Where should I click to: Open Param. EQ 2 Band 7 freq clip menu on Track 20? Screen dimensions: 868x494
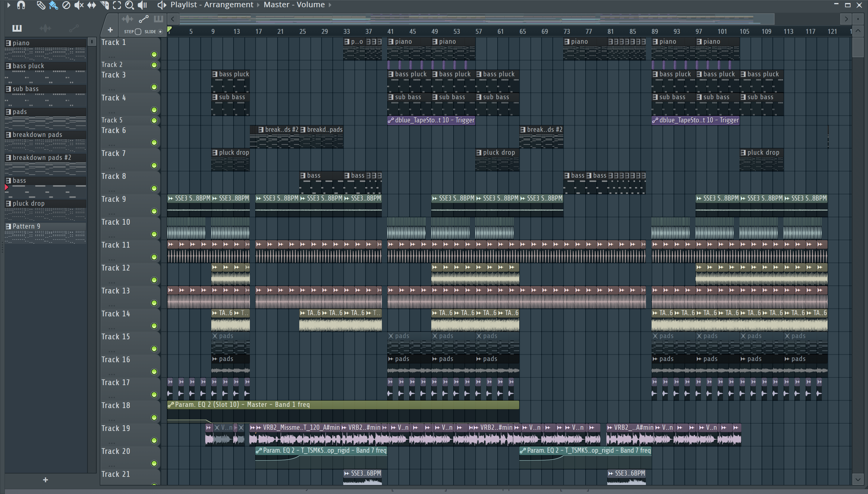[259, 451]
